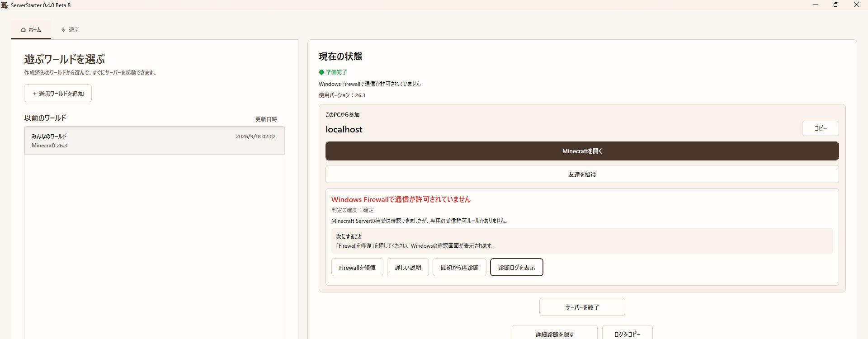
Task: Open the 遊ぶ tab
Action: coord(70,30)
